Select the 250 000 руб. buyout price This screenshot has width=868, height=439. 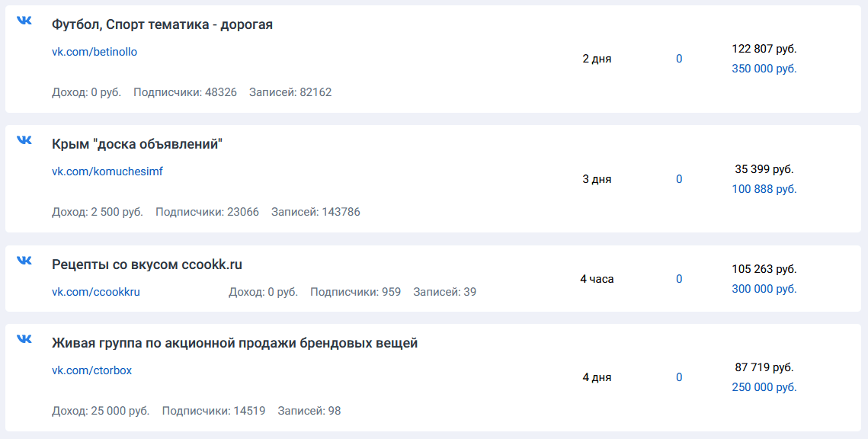[764, 387]
